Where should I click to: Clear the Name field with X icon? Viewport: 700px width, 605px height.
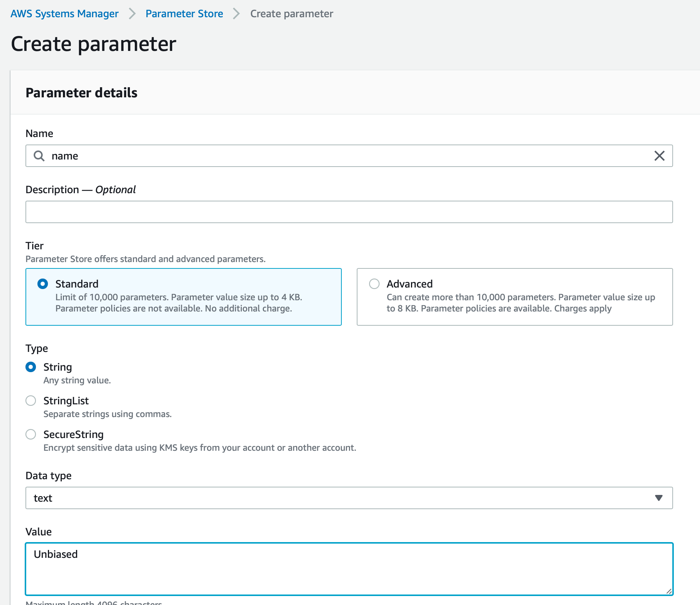coord(659,156)
